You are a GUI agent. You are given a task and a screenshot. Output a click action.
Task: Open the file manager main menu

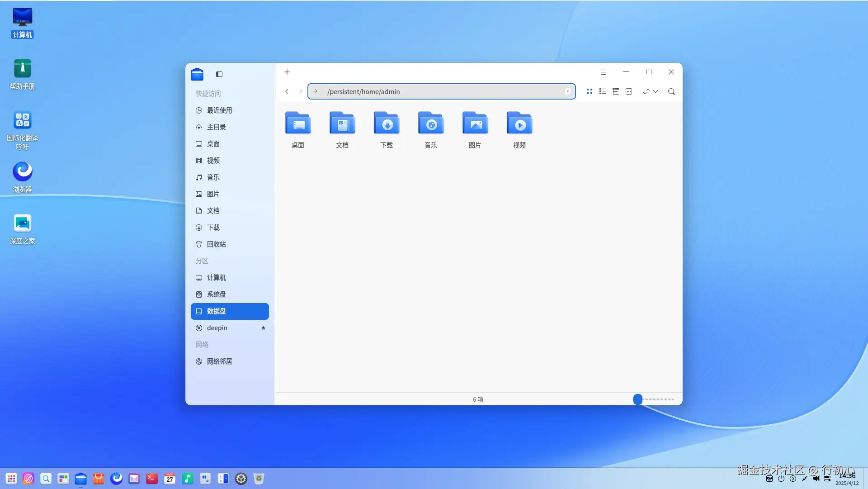603,72
